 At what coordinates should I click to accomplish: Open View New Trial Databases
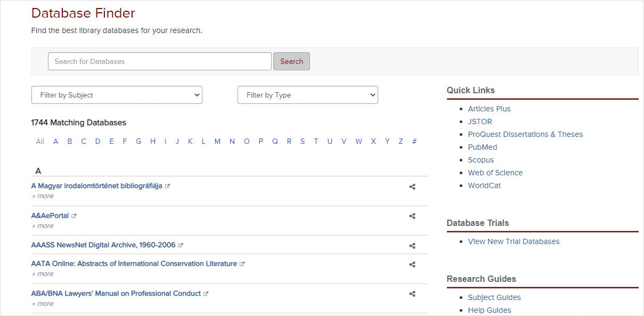point(513,241)
